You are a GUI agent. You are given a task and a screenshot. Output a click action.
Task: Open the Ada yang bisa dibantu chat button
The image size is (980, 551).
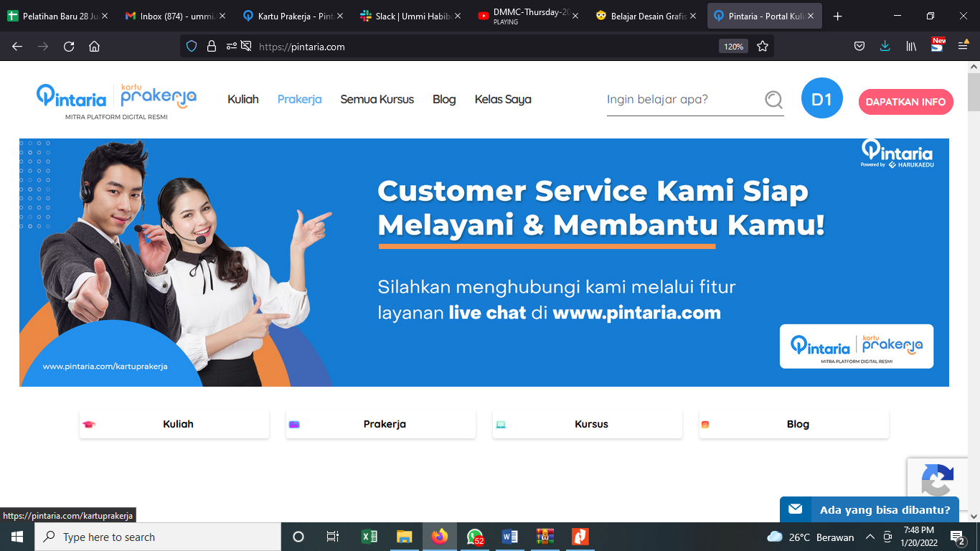(870, 510)
